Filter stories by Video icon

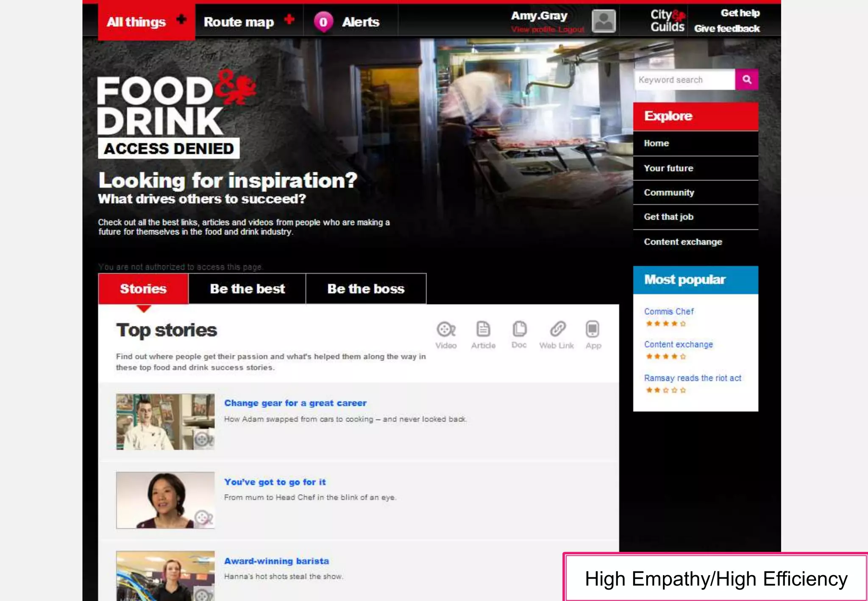coord(446,330)
